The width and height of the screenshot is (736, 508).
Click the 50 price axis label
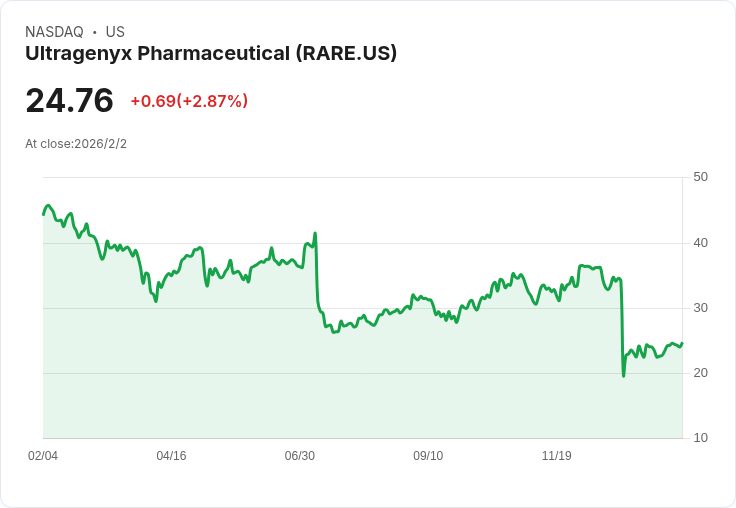coord(700,177)
